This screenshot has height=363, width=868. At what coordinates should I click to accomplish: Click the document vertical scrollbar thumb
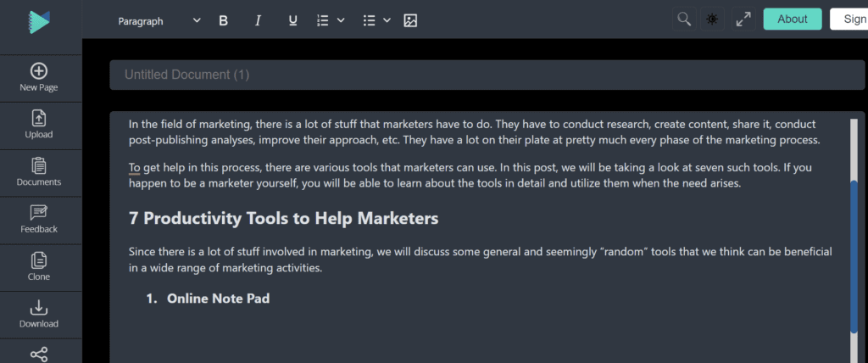(854, 257)
